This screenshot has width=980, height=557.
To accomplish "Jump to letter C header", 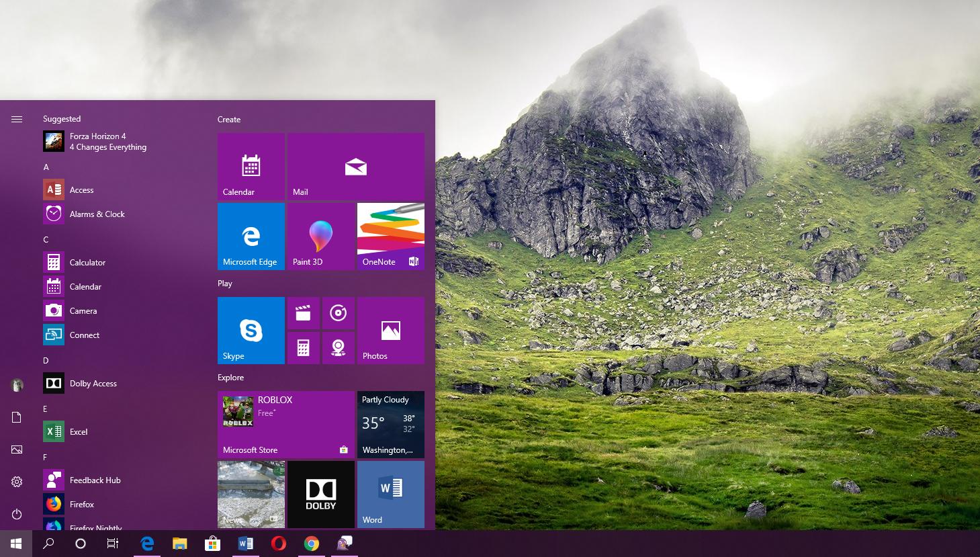I will click(x=46, y=240).
